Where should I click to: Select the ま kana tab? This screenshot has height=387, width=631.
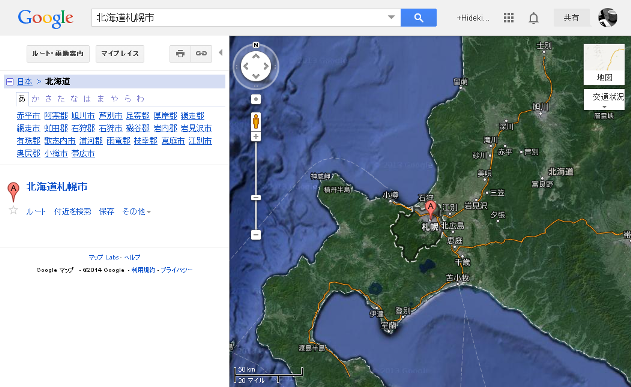(101, 99)
